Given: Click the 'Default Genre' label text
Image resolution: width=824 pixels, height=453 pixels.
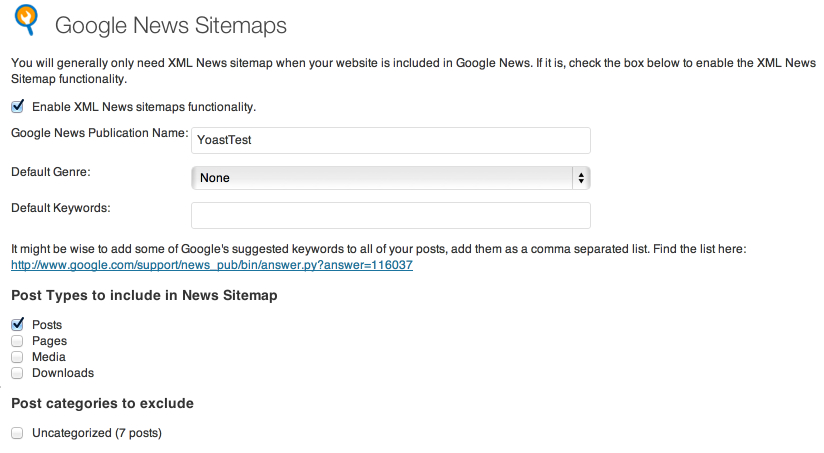Looking at the screenshot, I should click(x=50, y=172).
